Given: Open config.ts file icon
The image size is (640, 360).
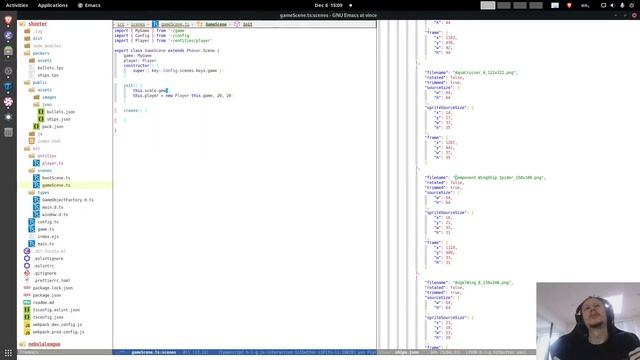Looking at the screenshot, I should (x=32, y=222).
